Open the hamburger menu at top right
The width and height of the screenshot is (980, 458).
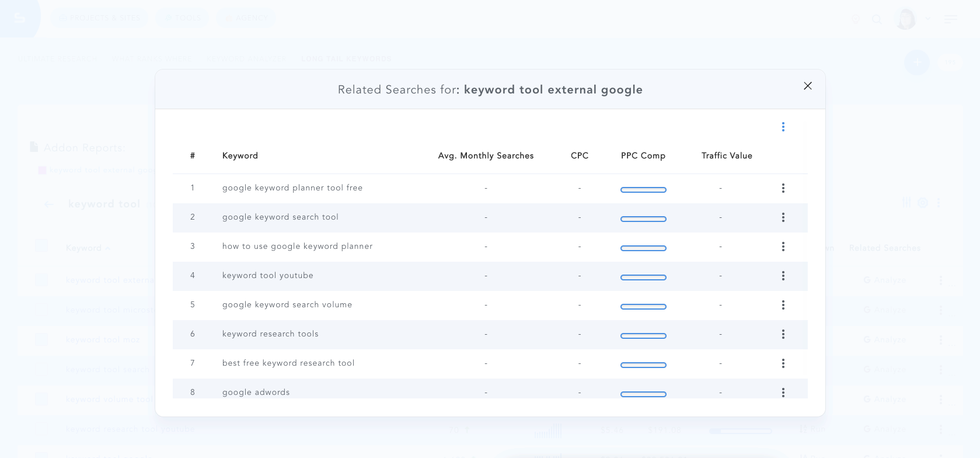[951, 19]
